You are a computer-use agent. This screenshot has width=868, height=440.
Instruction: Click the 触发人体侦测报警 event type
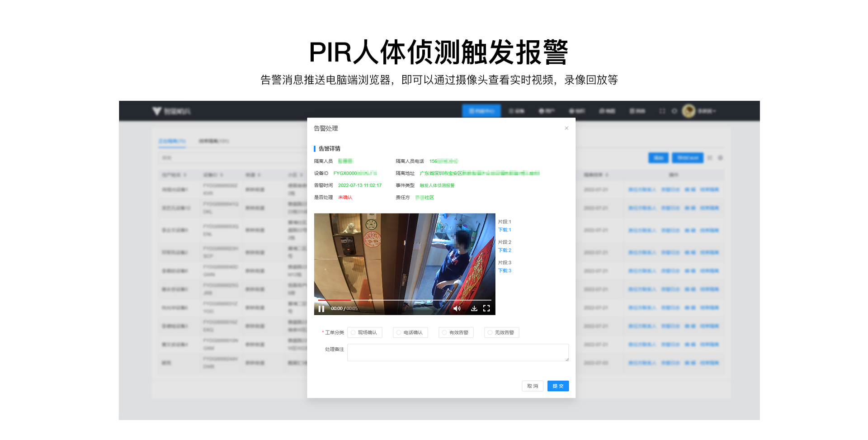point(437,185)
